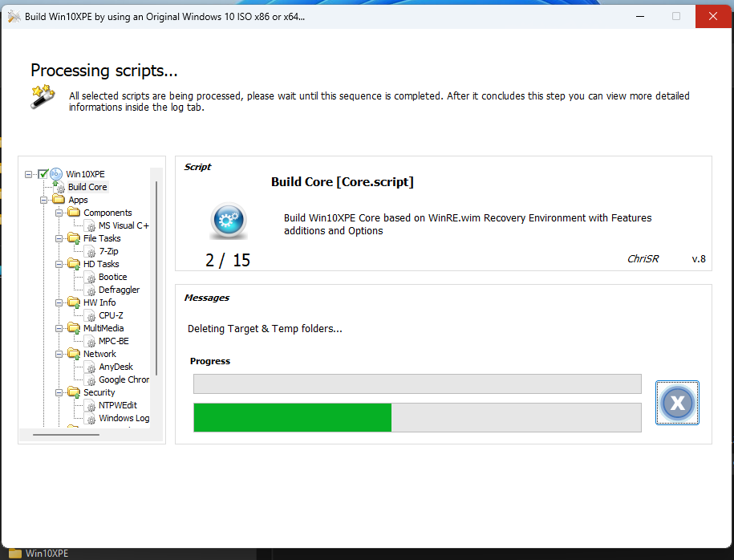This screenshot has height=560, width=734.
Task: Click the MultiMedia folder icon
Action: (x=74, y=328)
